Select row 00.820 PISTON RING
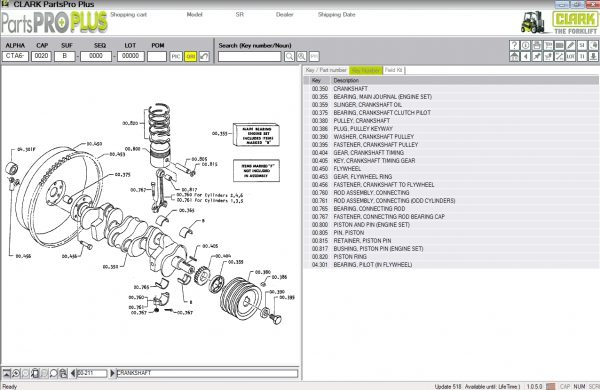The image size is (600, 390). [x=451, y=256]
